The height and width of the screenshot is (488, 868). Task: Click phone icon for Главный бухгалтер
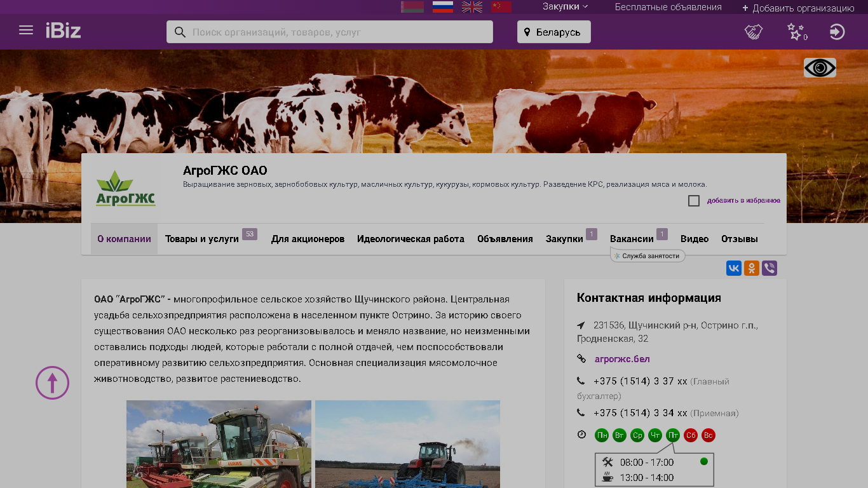coord(581,381)
